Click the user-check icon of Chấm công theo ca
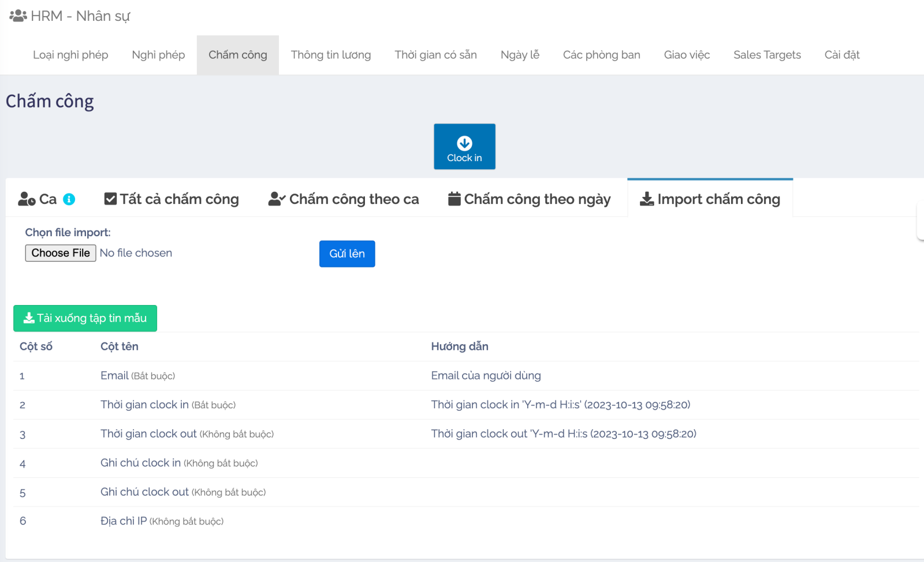The width and height of the screenshot is (924, 562). pos(277,199)
